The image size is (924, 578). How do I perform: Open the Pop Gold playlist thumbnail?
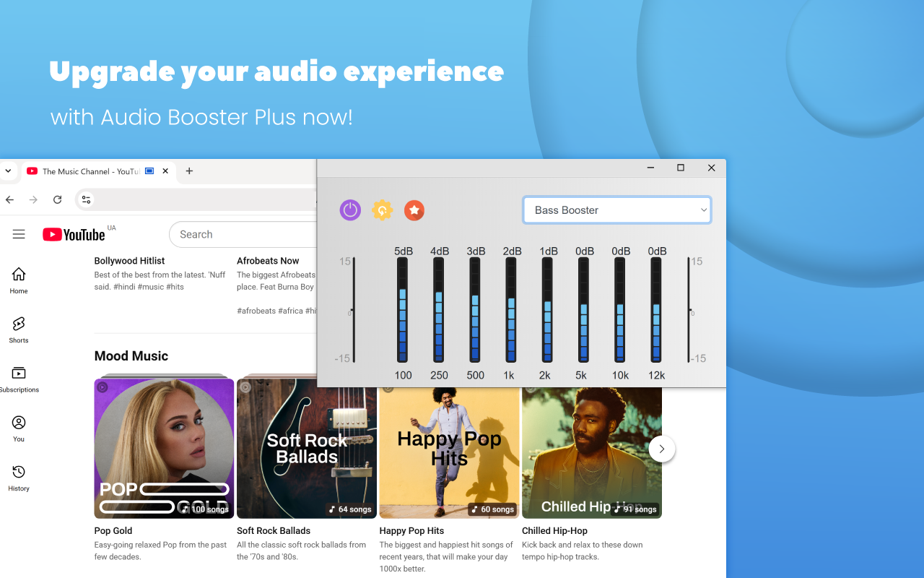164,448
